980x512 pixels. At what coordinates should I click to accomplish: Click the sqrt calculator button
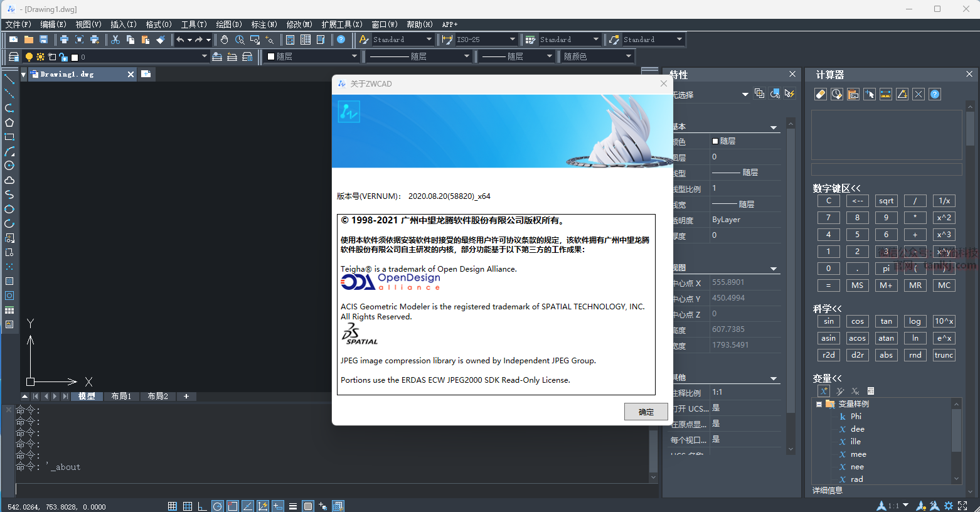pos(887,201)
